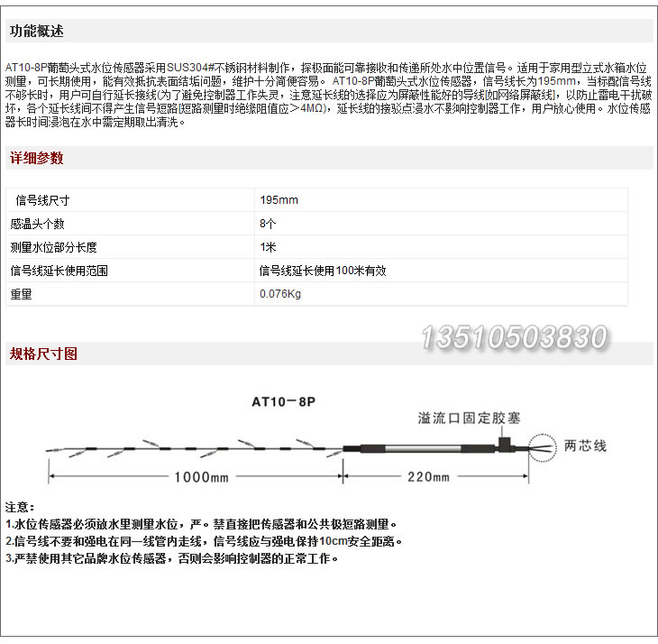
Task: Click the 测量水位部分长度 table cell
Action: [x=130, y=247]
